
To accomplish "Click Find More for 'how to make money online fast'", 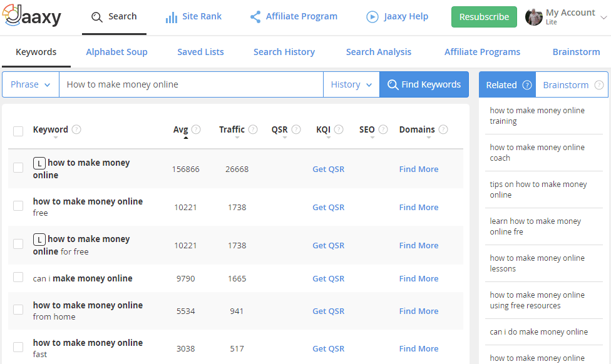I will tap(419, 349).
